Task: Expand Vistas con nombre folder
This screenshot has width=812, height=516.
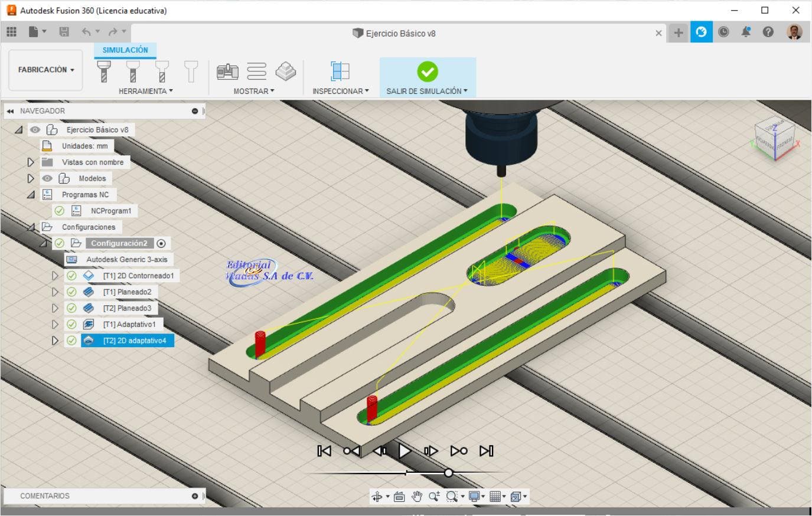Action: (x=31, y=162)
